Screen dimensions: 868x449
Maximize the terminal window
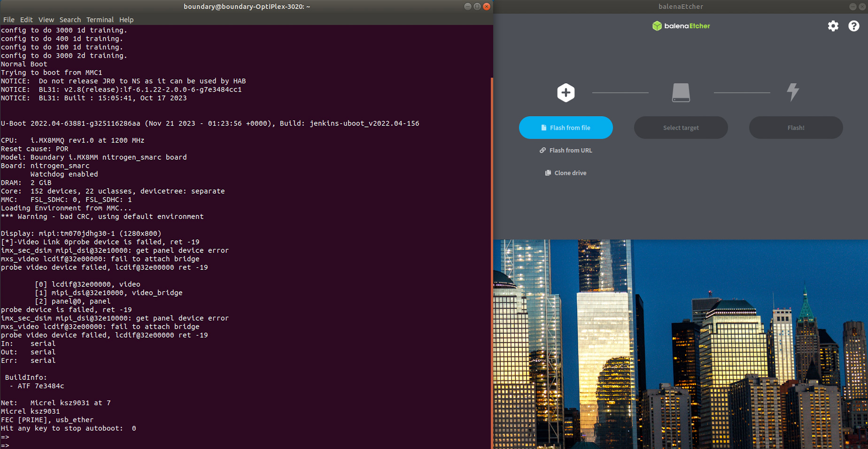point(477,7)
